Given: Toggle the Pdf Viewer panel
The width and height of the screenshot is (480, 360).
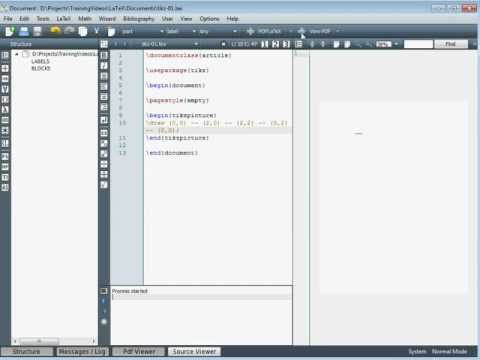Looking at the screenshot, I should [139, 351].
